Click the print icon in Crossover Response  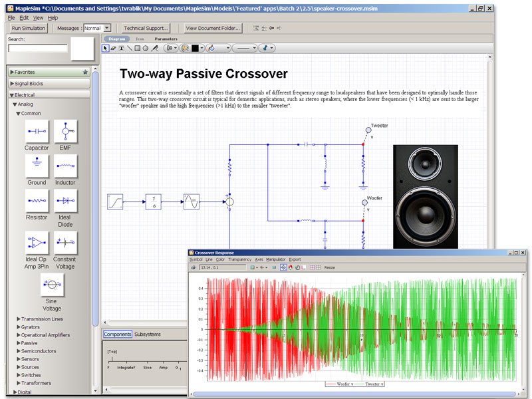pos(194,267)
